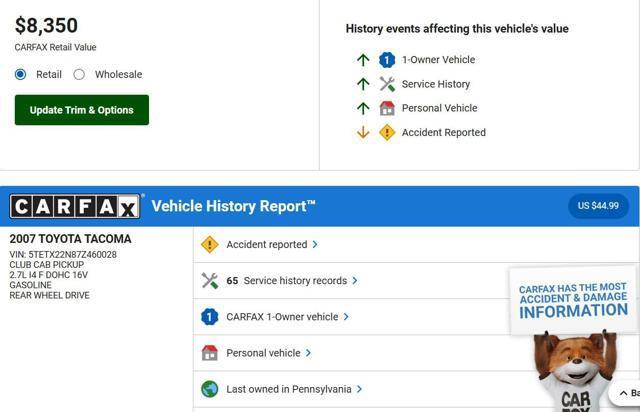The height and width of the screenshot is (412, 640).
Task: Click the VIN 5TETX22N87Z460028 text
Action: (x=63, y=255)
